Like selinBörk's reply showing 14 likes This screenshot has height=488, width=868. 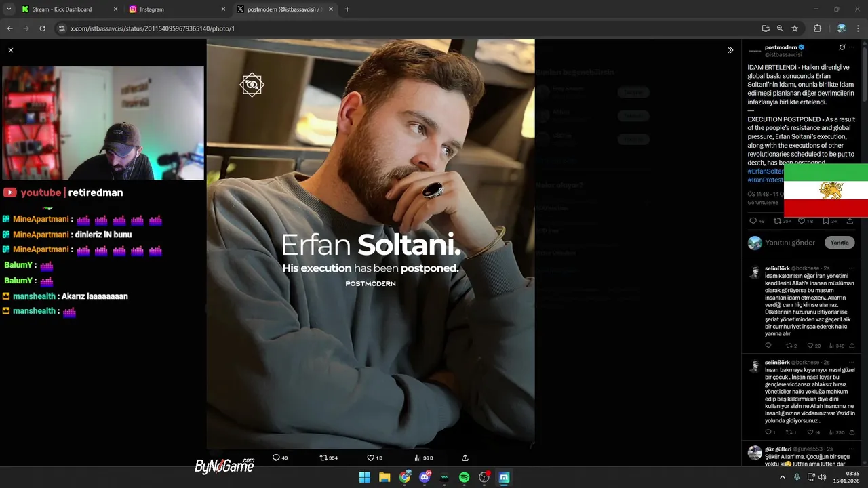(810, 432)
